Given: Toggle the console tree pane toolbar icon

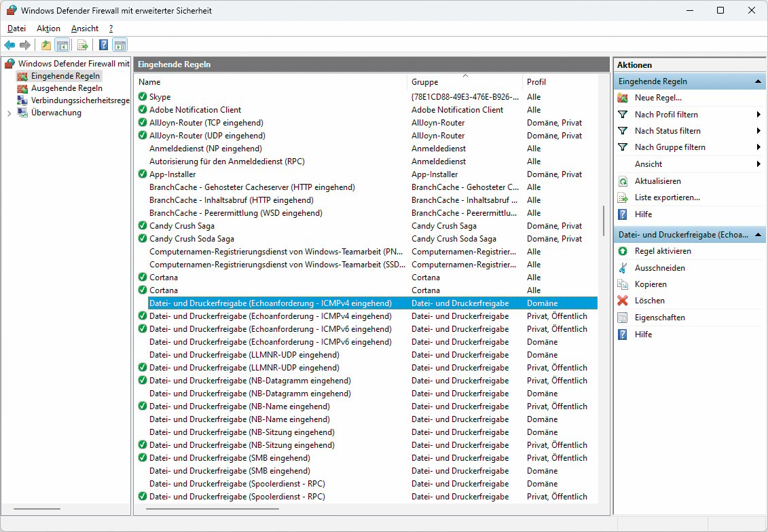Looking at the screenshot, I should [62, 45].
